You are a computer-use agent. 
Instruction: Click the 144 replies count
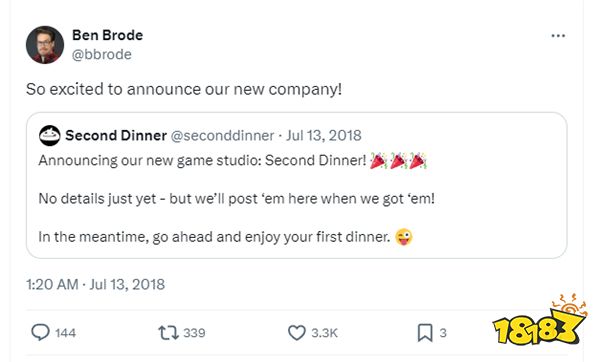[65, 333]
